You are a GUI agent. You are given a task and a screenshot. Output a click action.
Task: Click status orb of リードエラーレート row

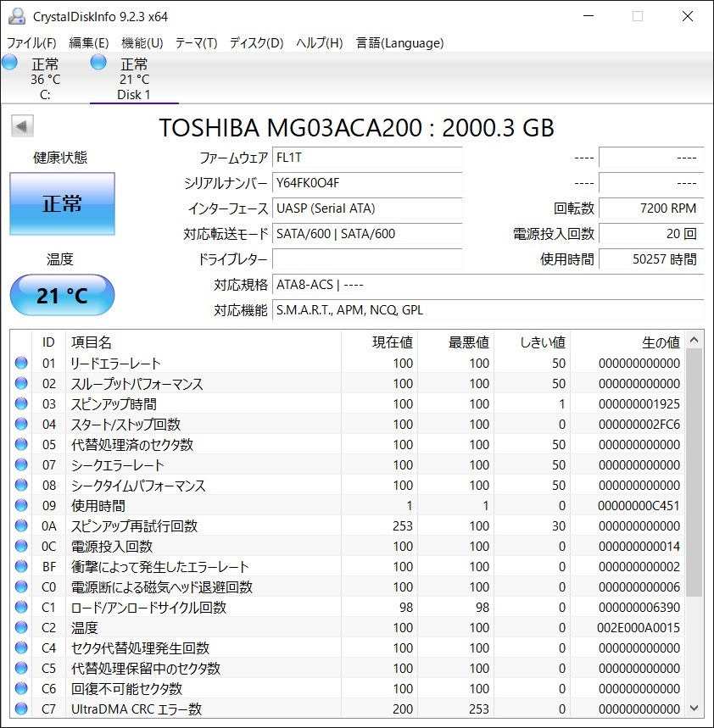21,364
